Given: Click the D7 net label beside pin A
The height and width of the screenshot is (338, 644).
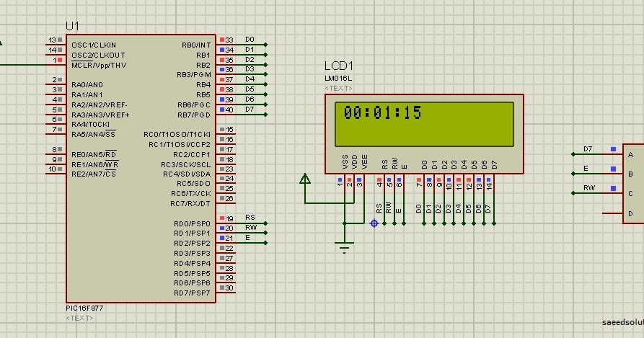Looking at the screenshot, I should click(x=588, y=149).
